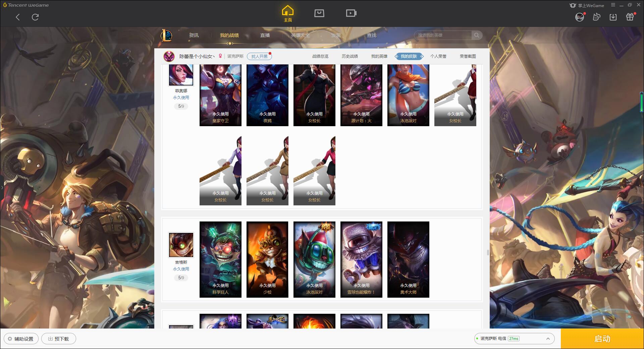Open 历史战绩 sub-tab

coord(350,56)
